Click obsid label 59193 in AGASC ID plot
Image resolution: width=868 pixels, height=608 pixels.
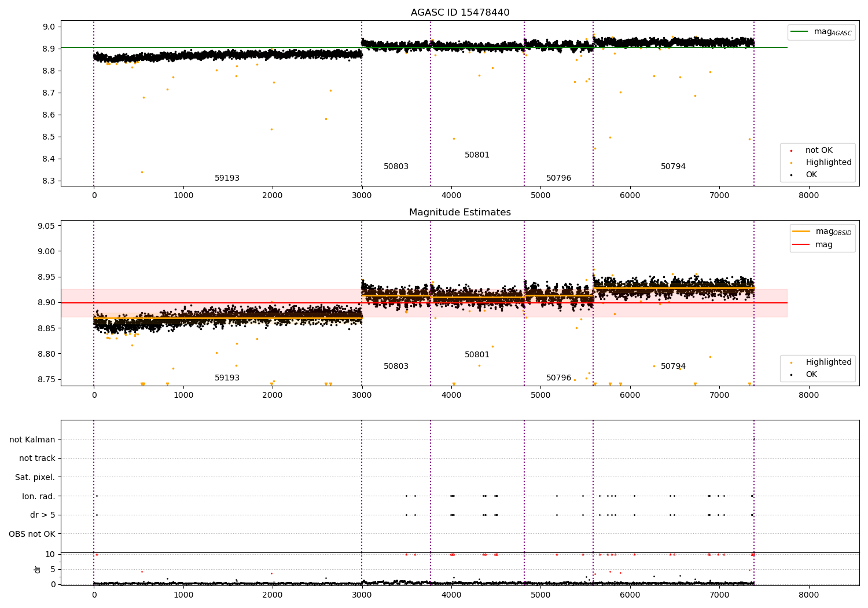pos(227,178)
